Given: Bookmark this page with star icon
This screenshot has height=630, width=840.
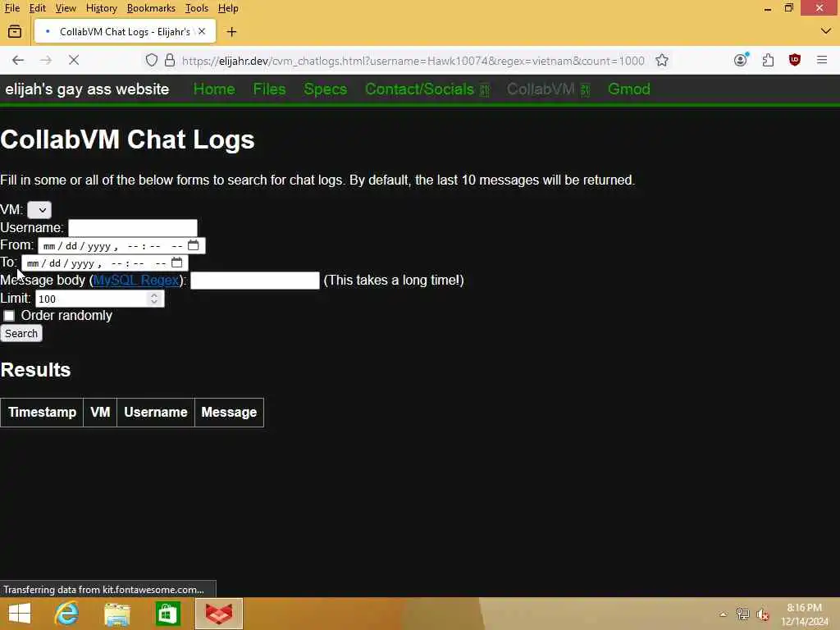Looking at the screenshot, I should coord(662,60).
